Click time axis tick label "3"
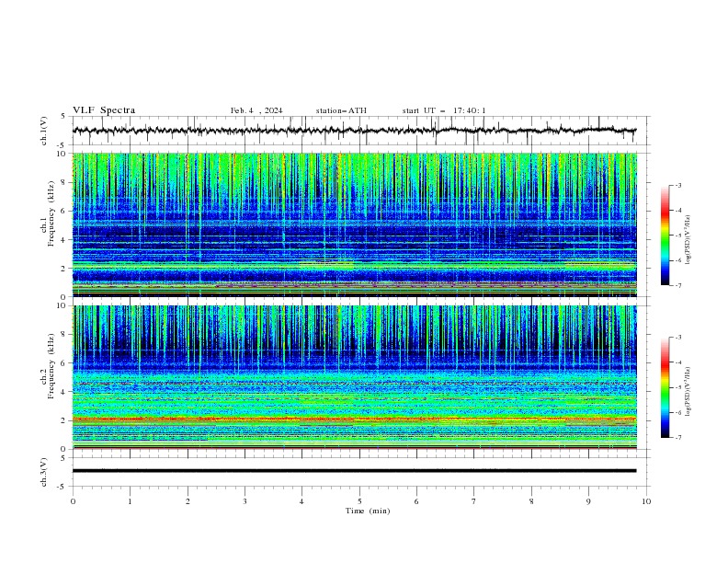 (x=245, y=501)
